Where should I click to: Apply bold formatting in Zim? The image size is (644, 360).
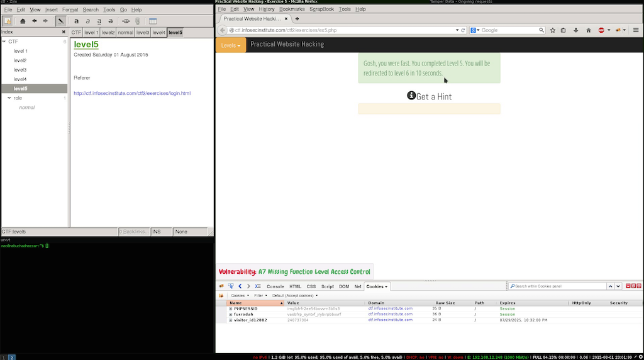pos(76,21)
